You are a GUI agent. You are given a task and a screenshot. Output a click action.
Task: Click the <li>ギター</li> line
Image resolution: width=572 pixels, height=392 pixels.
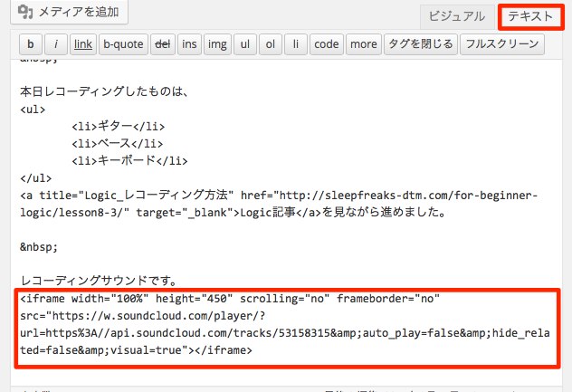119,126
